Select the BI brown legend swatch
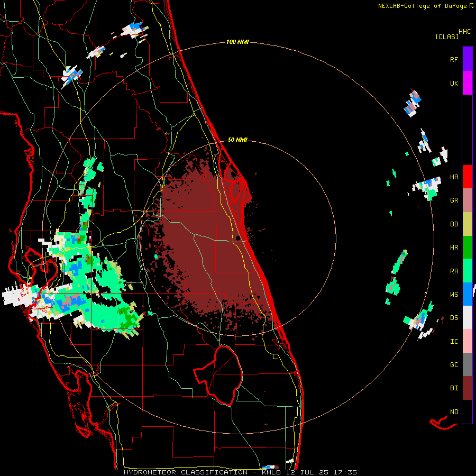This screenshot has width=476, height=476. coord(467,388)
